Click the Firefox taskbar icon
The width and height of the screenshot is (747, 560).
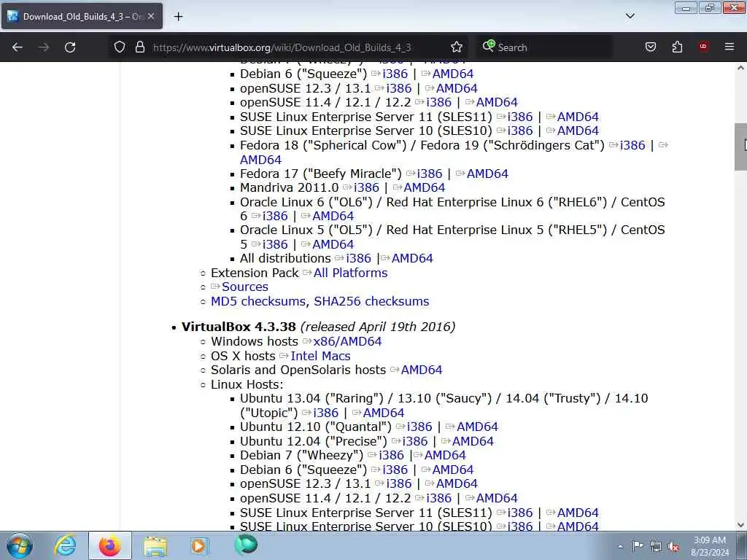[109, 545]
